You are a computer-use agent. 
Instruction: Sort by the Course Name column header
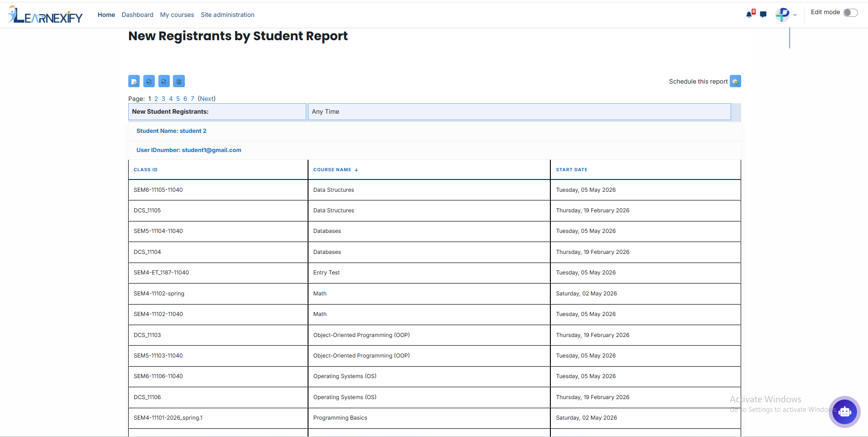tap(332, 170)
